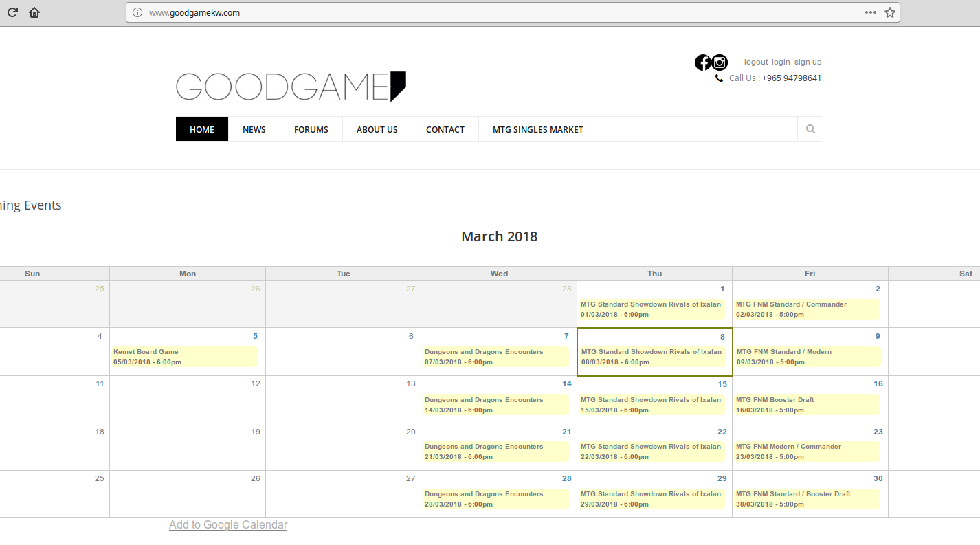Click Add to Google Calendar link
The width and height of the screenshot is (980, 545).
coord(228,524)
